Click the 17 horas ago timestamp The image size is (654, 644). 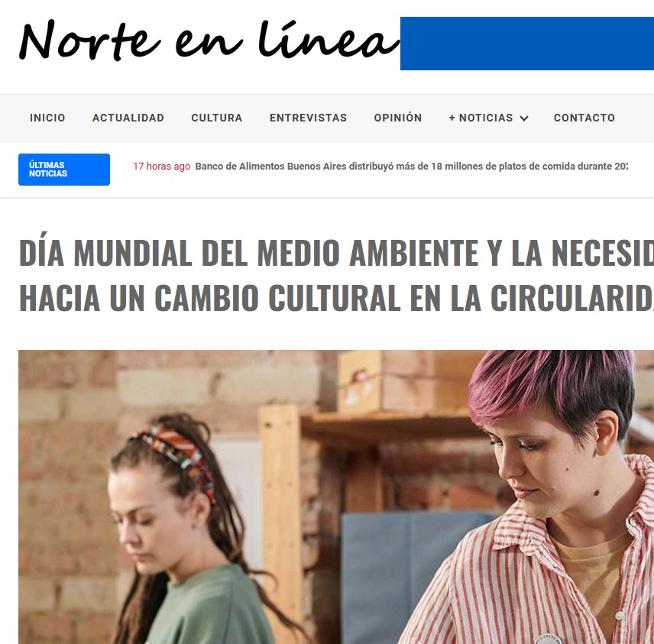161,166
